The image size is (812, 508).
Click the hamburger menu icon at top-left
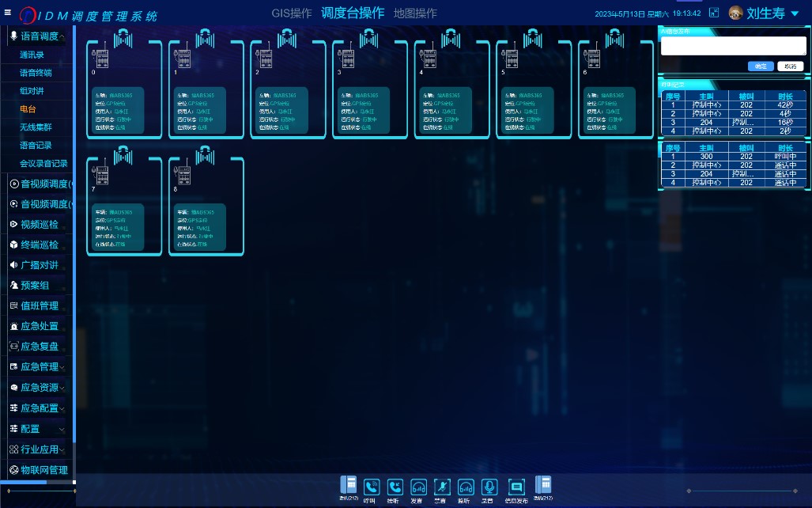coord(8,12)
